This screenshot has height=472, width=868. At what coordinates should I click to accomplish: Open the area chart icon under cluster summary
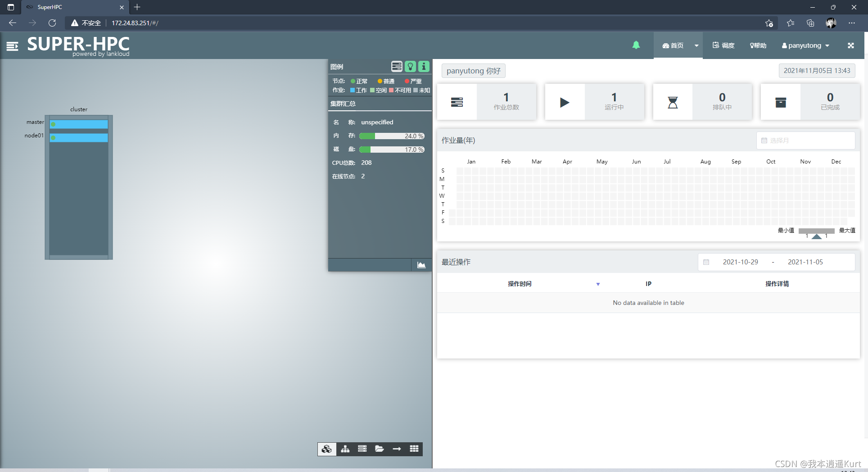tap(421, 265)
